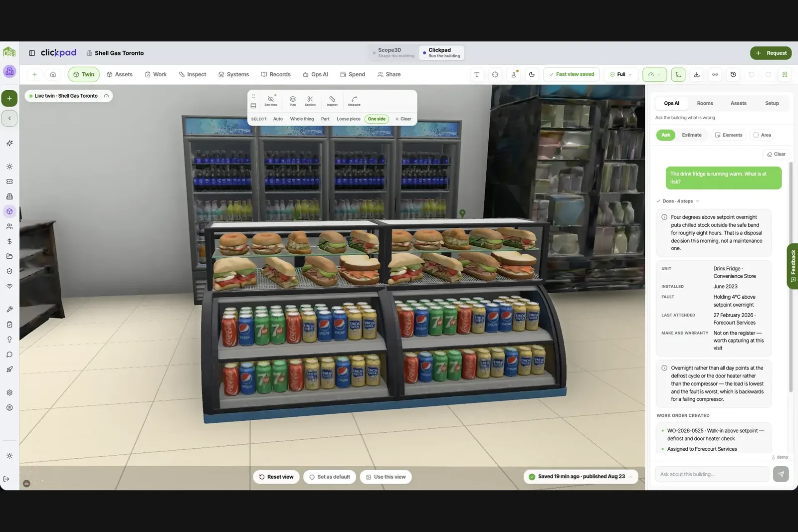Click the chat panel vertical scrollbar
Image resolution: width=798 pixels, height=532 pixels.
791,279
